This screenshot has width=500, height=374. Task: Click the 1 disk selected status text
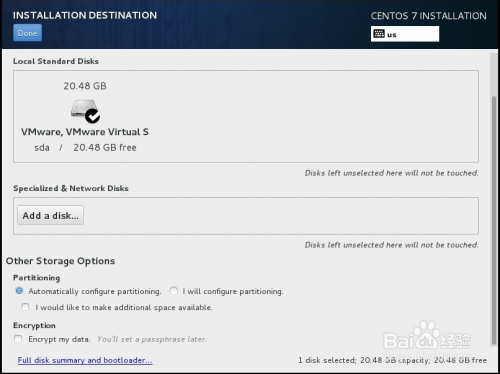click(x=392, y=360)
